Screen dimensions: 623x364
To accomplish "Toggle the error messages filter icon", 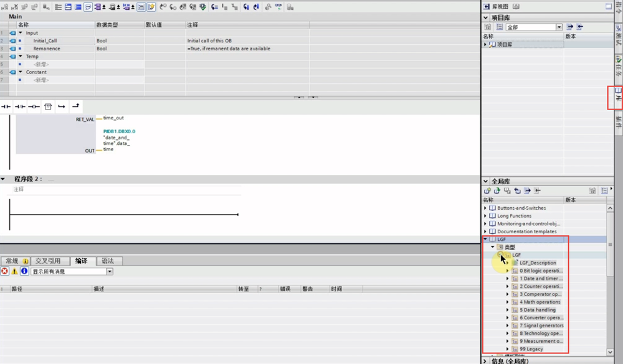I will pyautogui.click(x=5, y=271).
